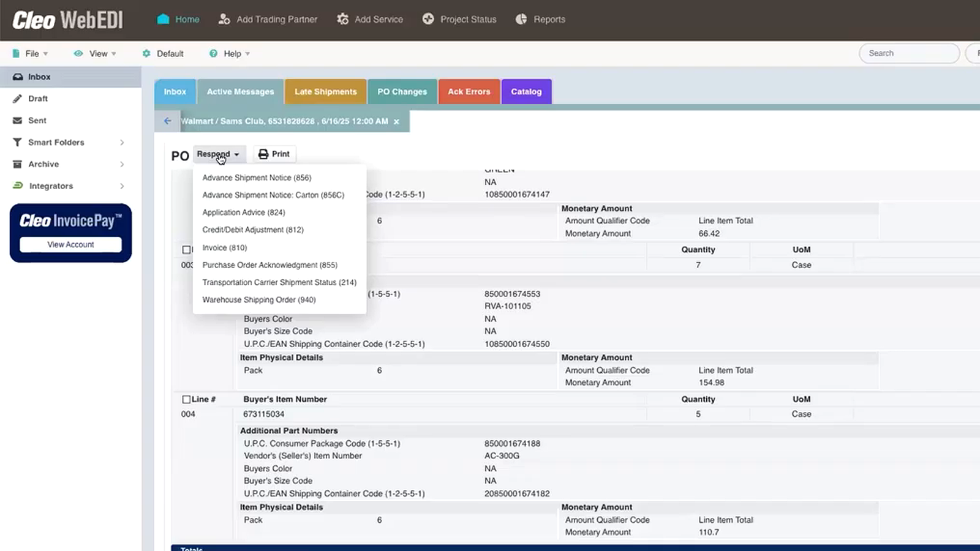Open the Late Shipments tab

click(x=326, y=92)
